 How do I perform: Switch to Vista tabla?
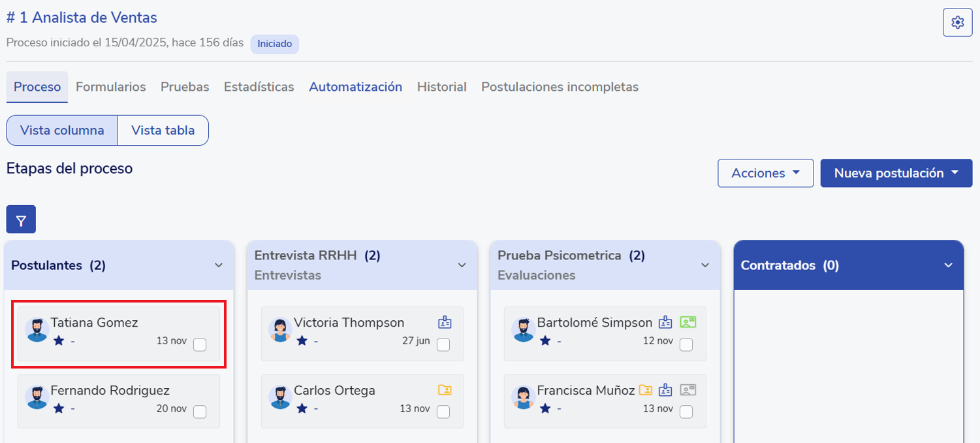pyautogui.click(x=163, y=130)
